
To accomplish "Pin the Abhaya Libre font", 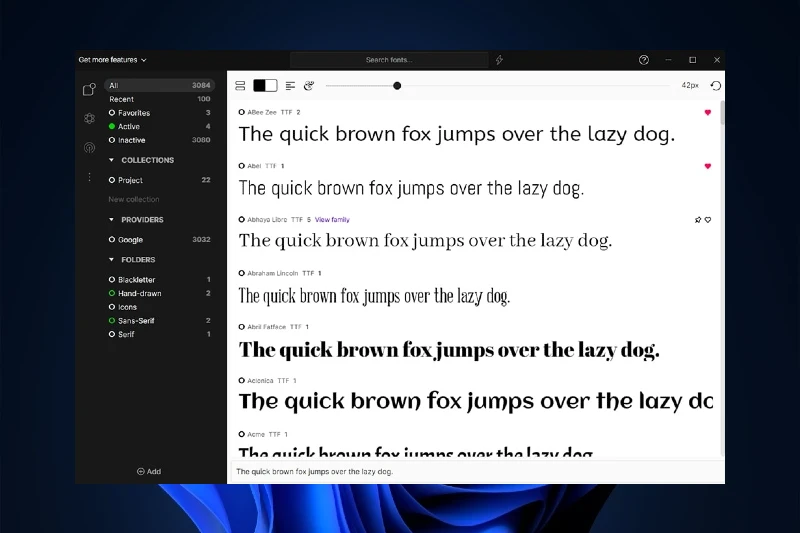I will [697, 219].
